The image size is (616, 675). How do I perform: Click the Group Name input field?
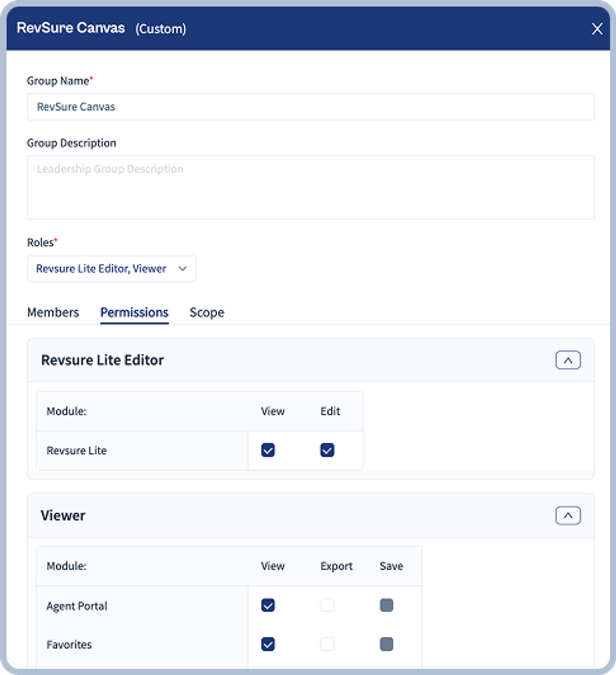(x=311, y=107)
